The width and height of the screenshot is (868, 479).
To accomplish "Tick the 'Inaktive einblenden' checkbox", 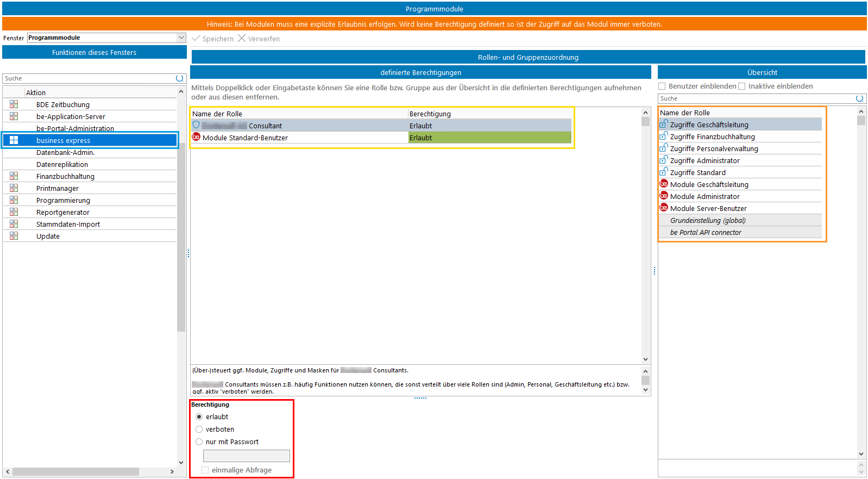I will coord(742,86).
